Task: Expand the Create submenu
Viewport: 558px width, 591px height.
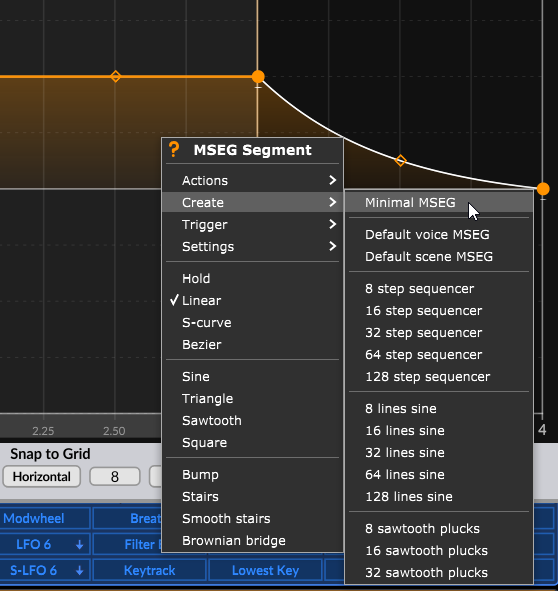Action: (x=252, y=202)
